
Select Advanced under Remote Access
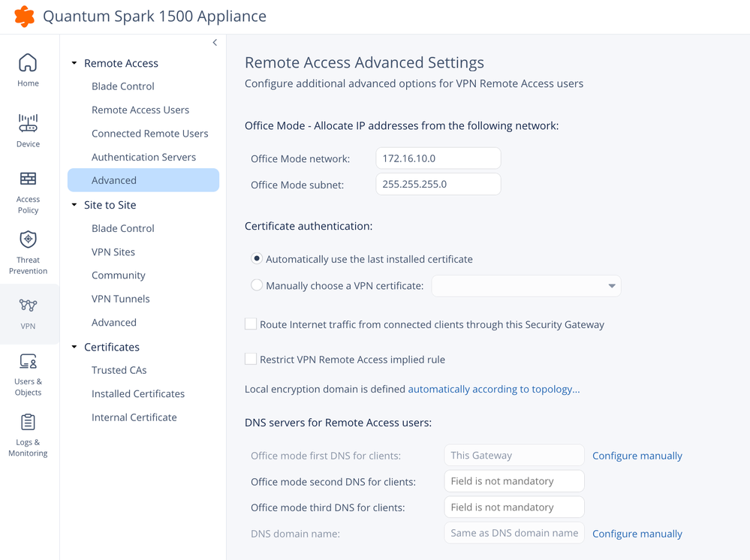[143, 180]
